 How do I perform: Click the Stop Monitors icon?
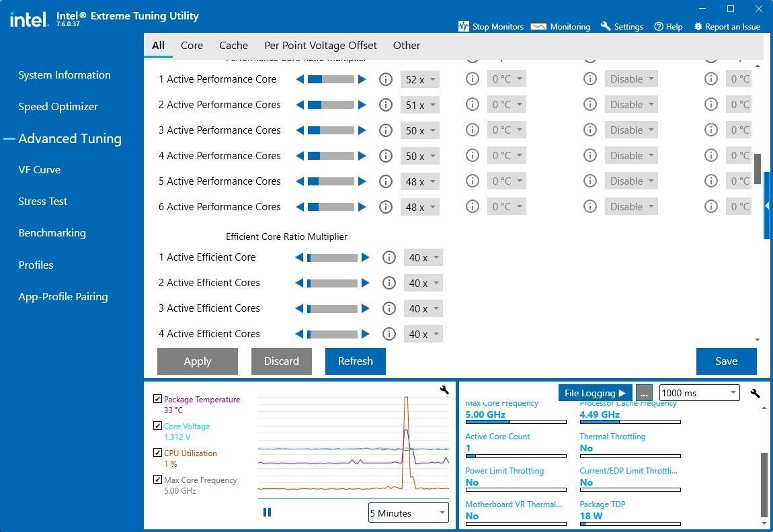[x=463, y=27]
